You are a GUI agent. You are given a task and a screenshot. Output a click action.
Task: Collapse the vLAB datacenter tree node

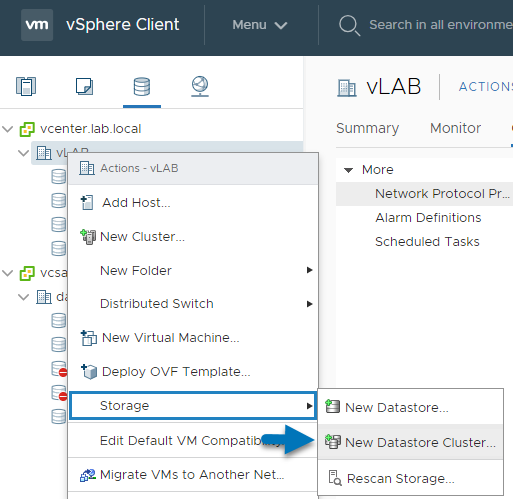[23, 153]
